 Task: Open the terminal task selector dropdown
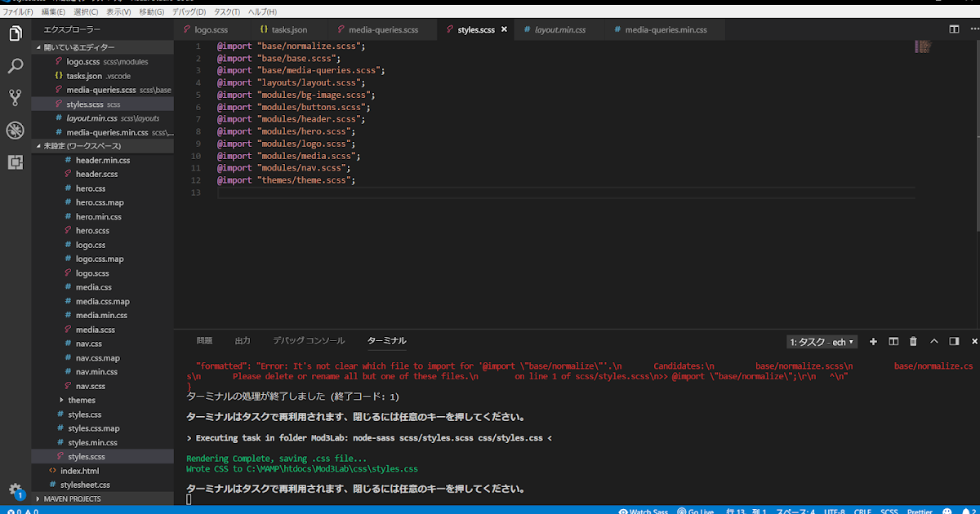pyautogui.click(x=822, y=342)
